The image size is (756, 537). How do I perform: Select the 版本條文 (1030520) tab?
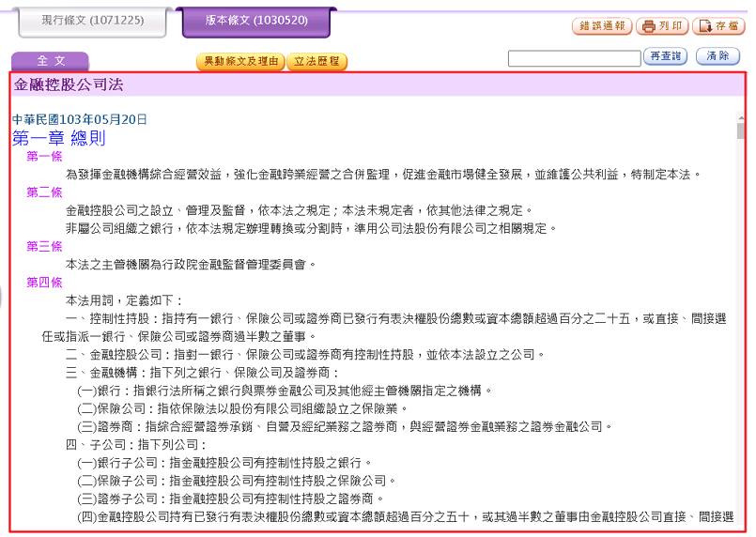[x=255, y=20]
